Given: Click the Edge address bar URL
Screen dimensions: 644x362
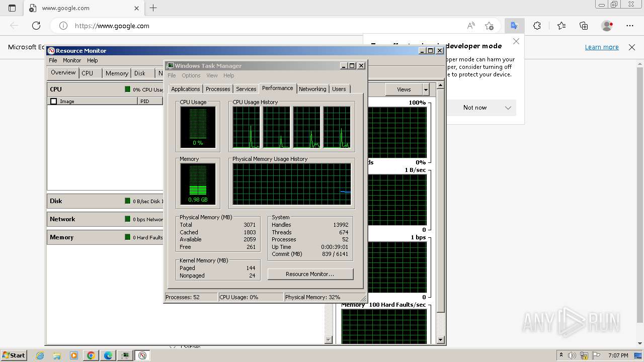Looking at the screenshot, I should pyautogui.click(x=112, y=26).
